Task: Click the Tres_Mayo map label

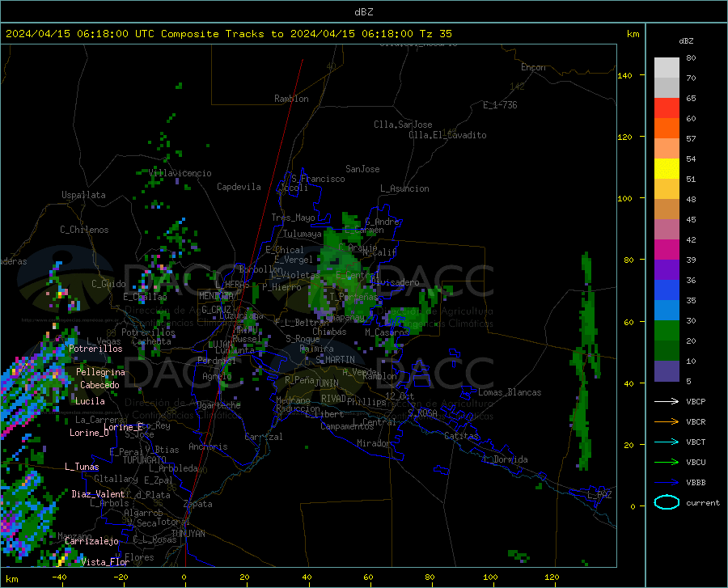Action: click(x=293, y=218)
